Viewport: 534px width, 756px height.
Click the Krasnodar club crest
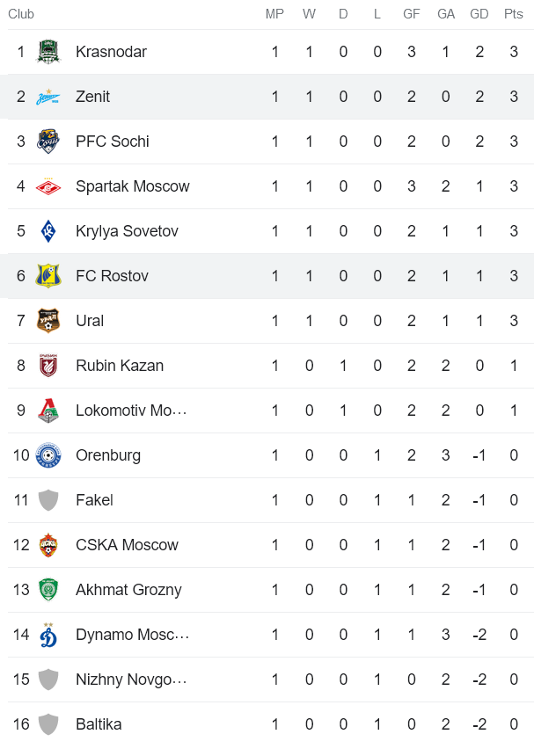click(x=48, y=51)
